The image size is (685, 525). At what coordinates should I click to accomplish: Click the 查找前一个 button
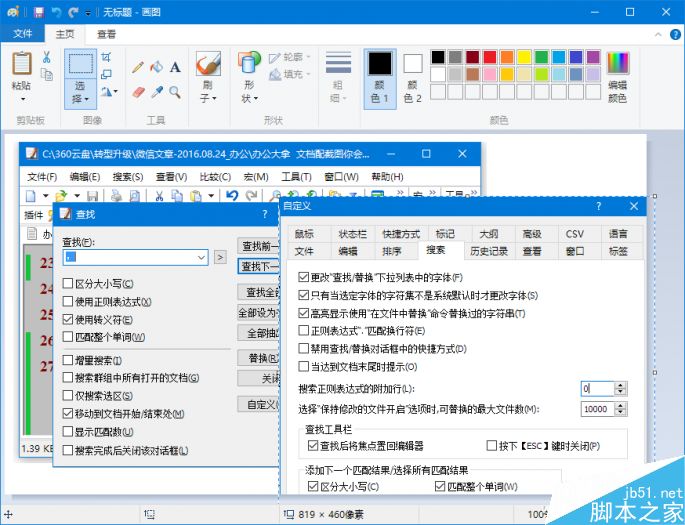coord(258,246)
